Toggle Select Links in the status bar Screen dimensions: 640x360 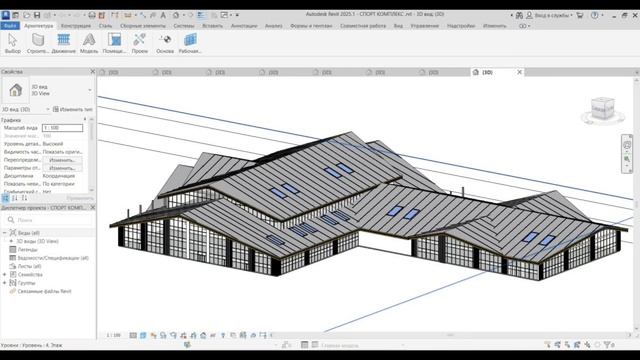click(547, 345)
